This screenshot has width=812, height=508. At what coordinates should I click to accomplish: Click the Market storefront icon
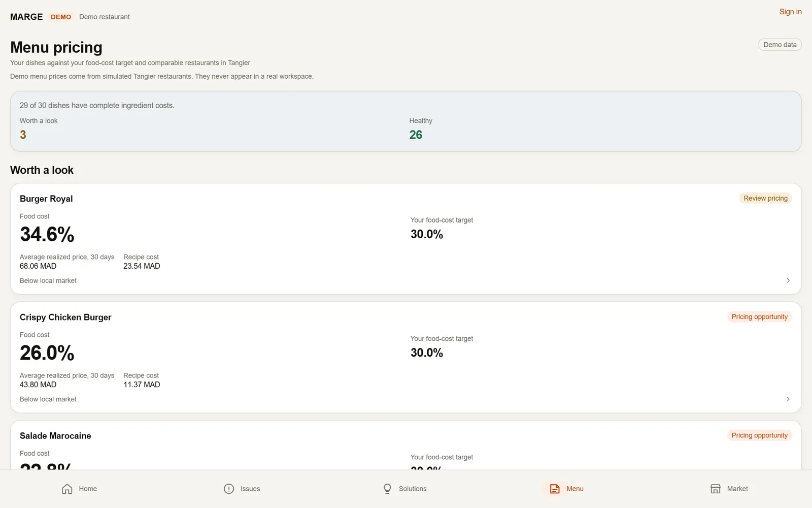pyautogui.click(x=716, y=489)
